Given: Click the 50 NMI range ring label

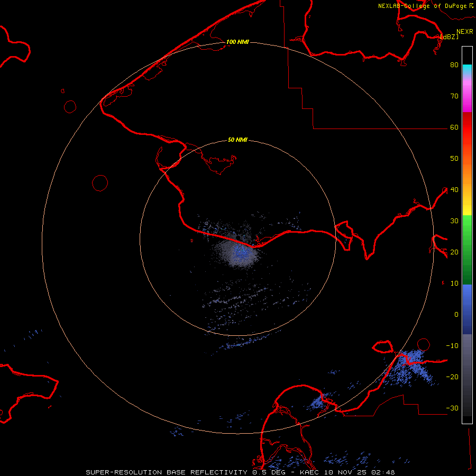Looking at the screenshot, I should [x=237, y=140].
